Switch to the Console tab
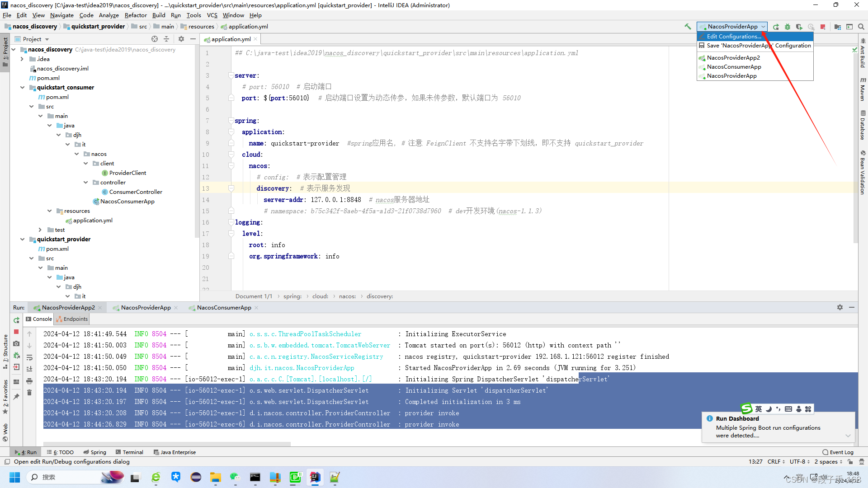This screenshot has height=488, width=868. [x=39, y=319]
